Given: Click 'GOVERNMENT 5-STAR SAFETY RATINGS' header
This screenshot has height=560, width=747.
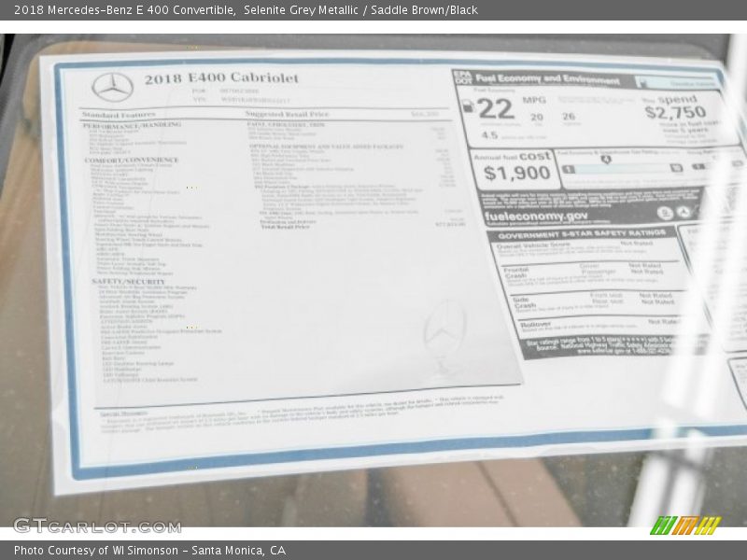Looking at the screenshot, I should [581, 234].
